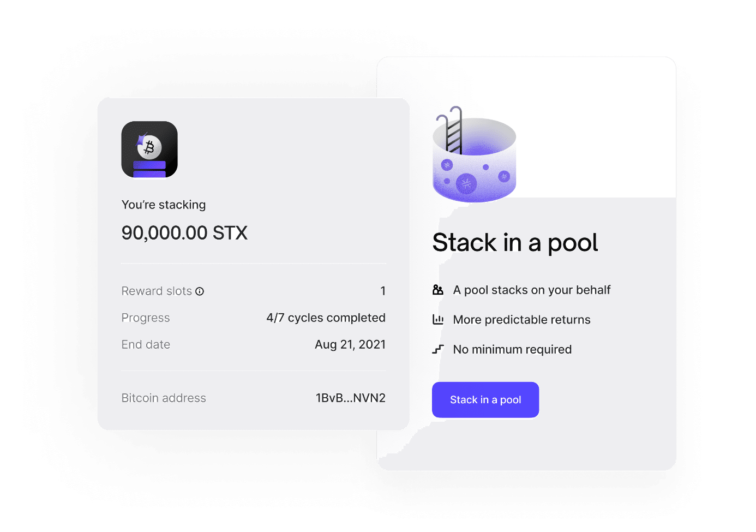Click the "Bitcoin address" label
Screen dimensions: 756x532
pos(164,398)
